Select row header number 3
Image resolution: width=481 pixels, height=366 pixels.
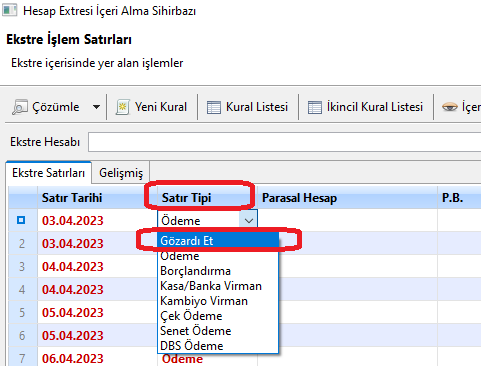(22, 266)
